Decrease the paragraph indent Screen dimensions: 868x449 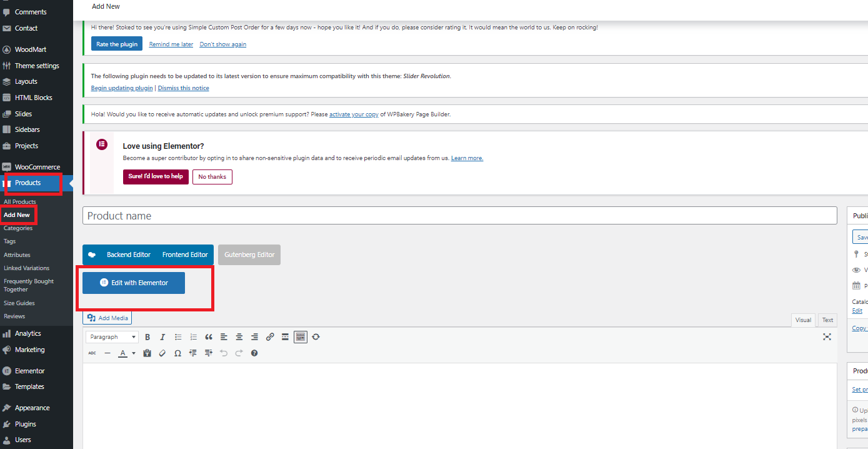coord(193,353)
